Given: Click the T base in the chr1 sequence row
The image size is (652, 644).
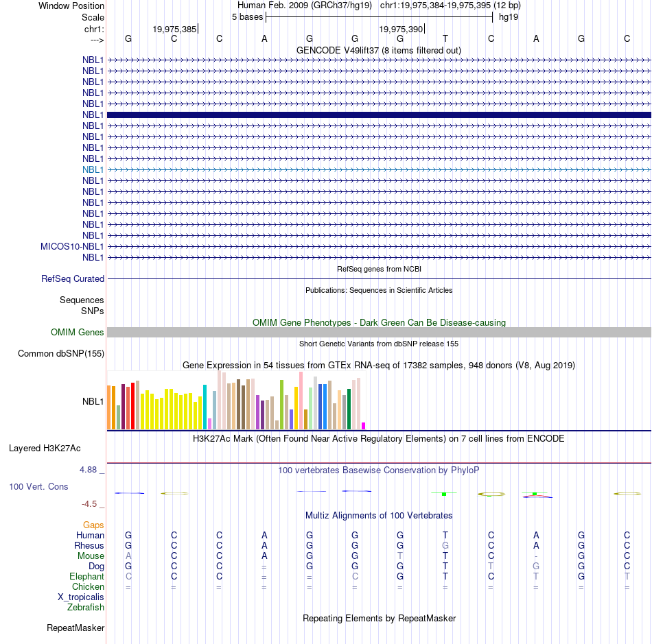Looking at the screenshot, I should coord(445,38).
